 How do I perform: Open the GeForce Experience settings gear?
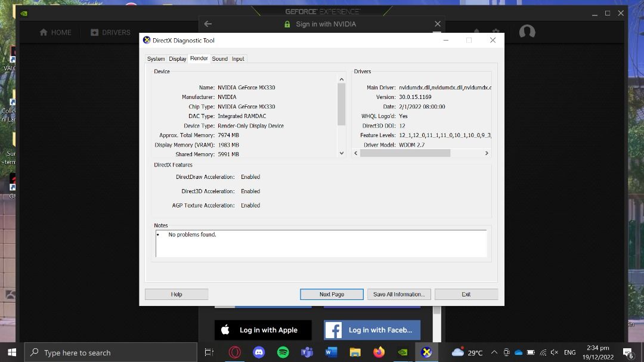click(x=496, y=32)
